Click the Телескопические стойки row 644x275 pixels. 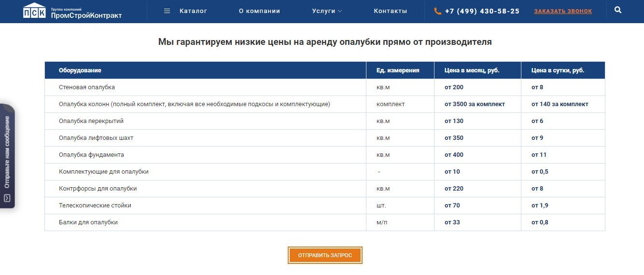[x=95, y=206]
